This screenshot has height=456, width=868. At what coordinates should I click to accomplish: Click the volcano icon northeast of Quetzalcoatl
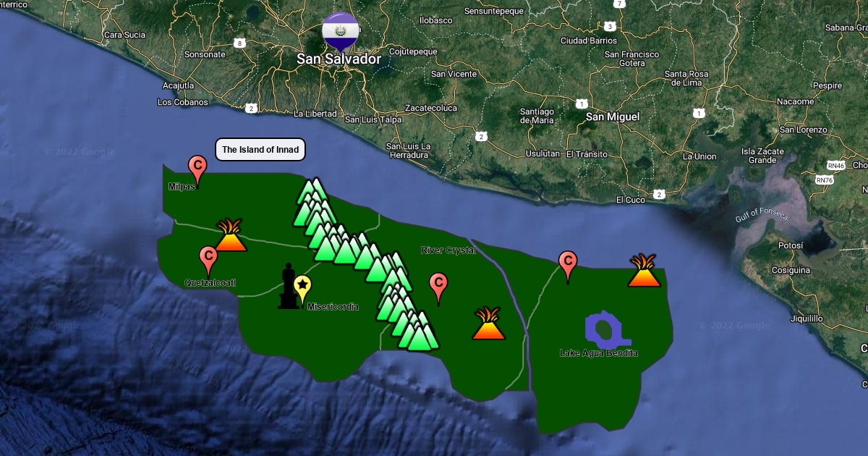coord(231,236)
